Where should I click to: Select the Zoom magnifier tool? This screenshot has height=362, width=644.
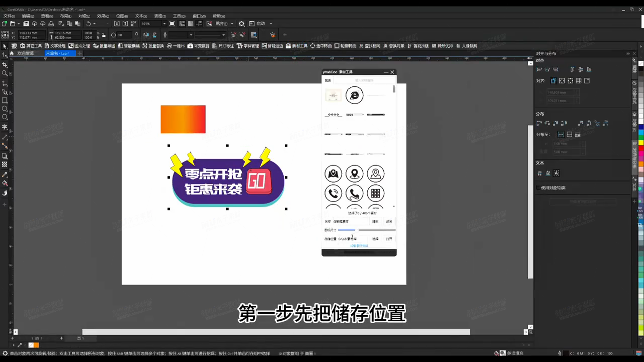(x=5, y=73)
